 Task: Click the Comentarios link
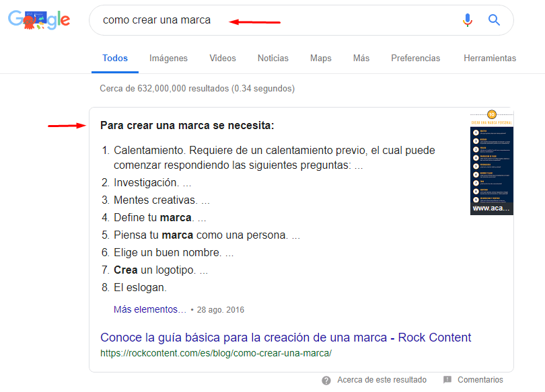point(480,380)
